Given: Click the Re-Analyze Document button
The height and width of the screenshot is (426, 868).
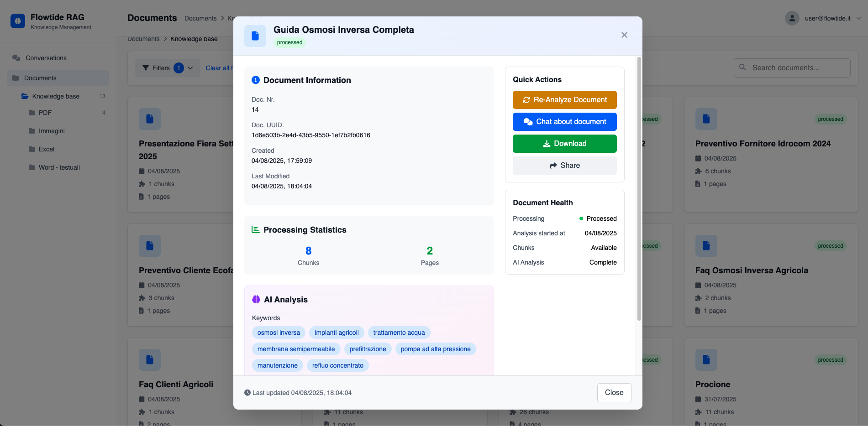Looking at the screenshot, I should [x=564, y=99].
